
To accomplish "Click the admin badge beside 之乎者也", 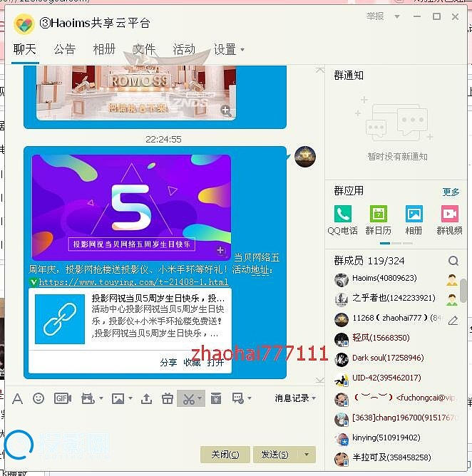I will (452, 299).
